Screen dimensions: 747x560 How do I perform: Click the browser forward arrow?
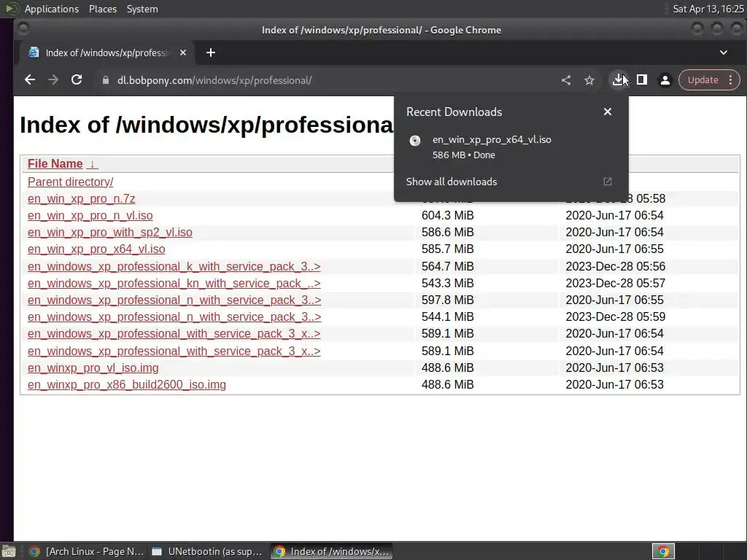pyautogui.click(x=53, y=80)
